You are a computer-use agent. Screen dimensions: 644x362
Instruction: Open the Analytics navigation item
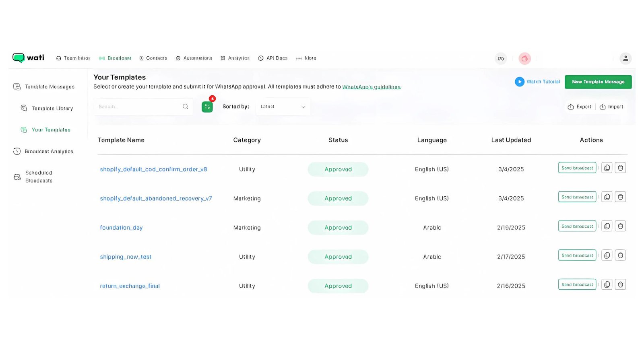coord(235,58)
